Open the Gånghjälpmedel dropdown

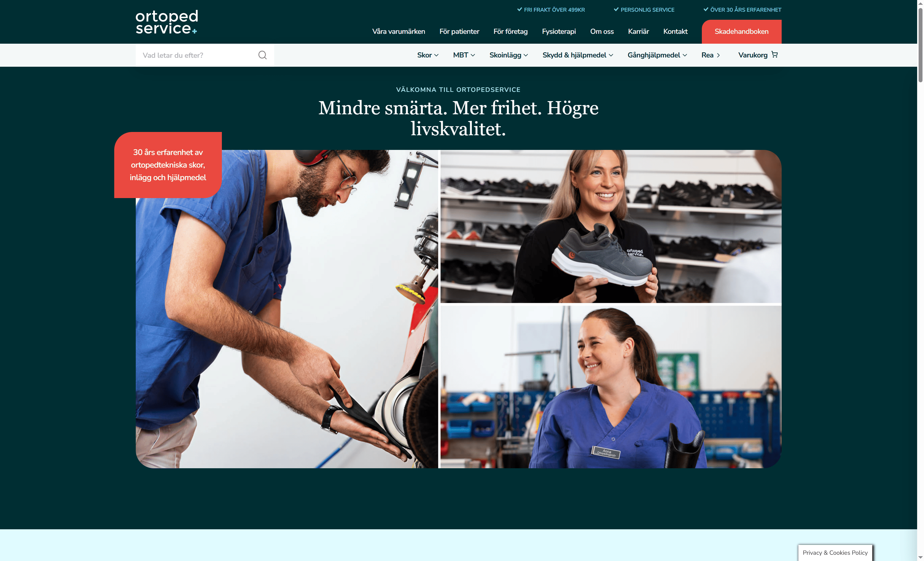click(x=657, y=55)
